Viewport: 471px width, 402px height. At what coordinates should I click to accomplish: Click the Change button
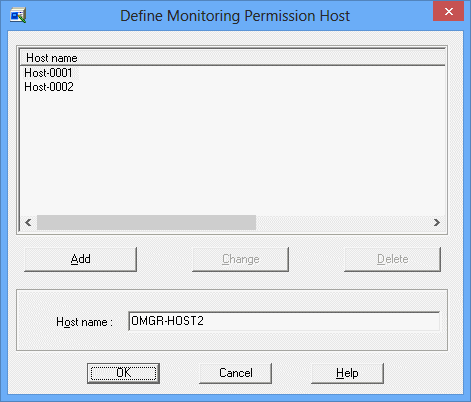tap(240, 259)
